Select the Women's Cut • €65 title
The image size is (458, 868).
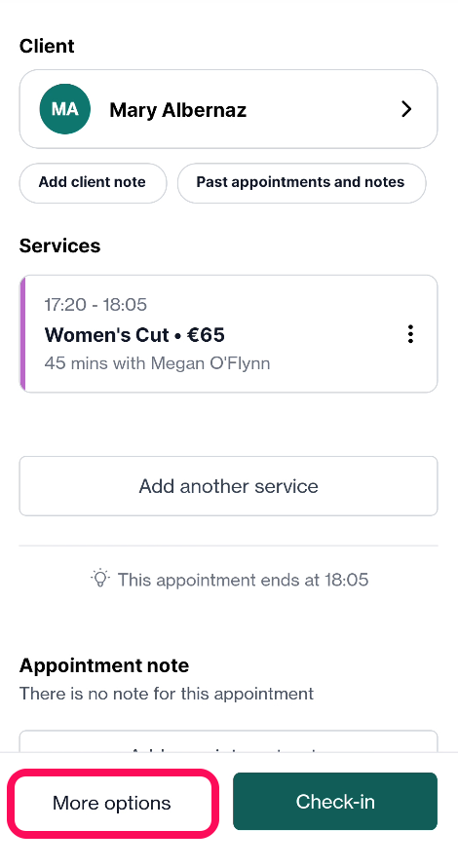click(134, 334)
